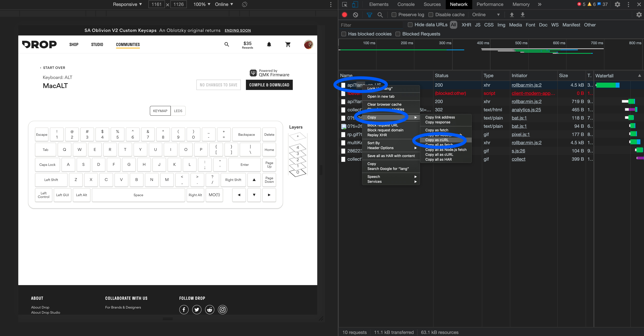Select Copy as cURL menu entry
644x336 pixels.
tap(437, 140)
